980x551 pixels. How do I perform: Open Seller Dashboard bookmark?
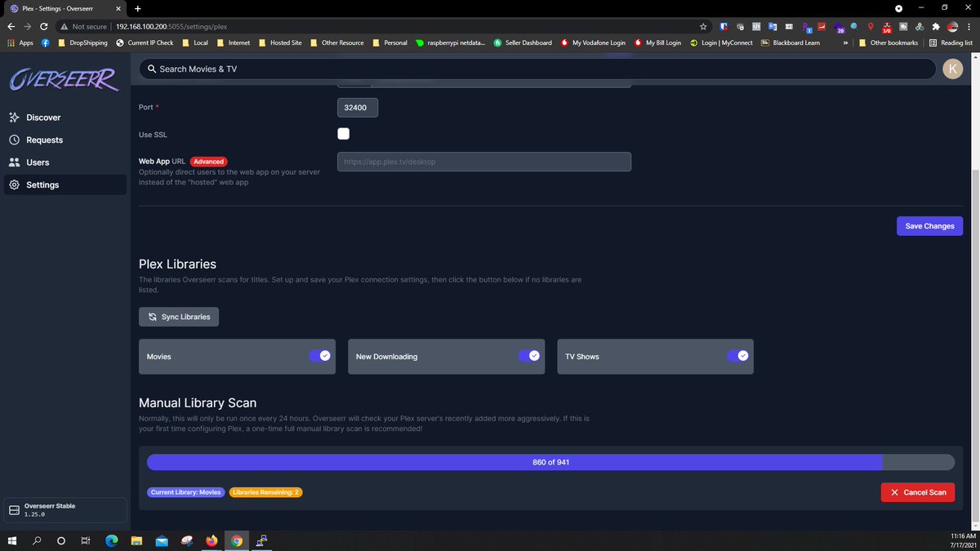(x=522, y=42)
